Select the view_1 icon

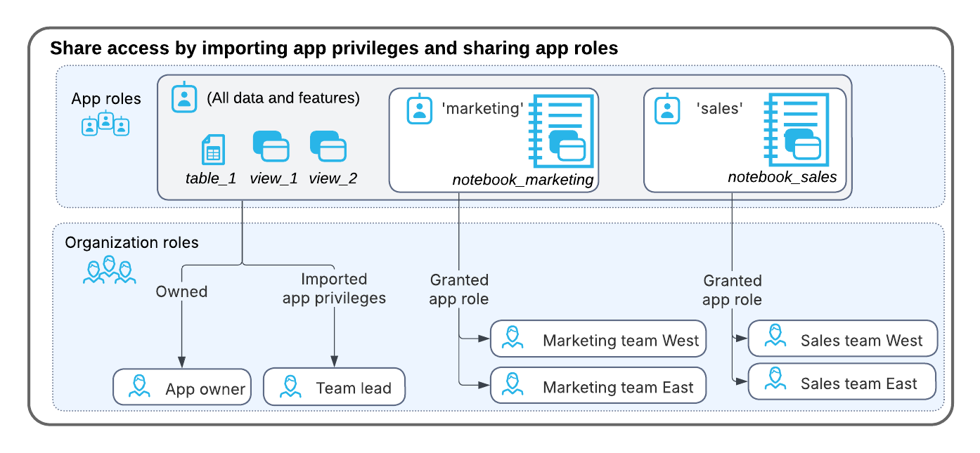pos(271,147)
